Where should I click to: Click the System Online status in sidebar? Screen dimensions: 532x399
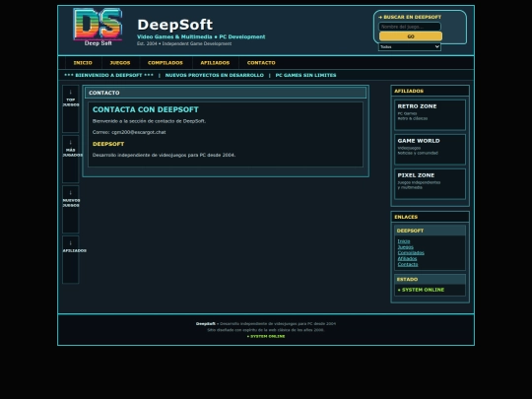point(421,290)
